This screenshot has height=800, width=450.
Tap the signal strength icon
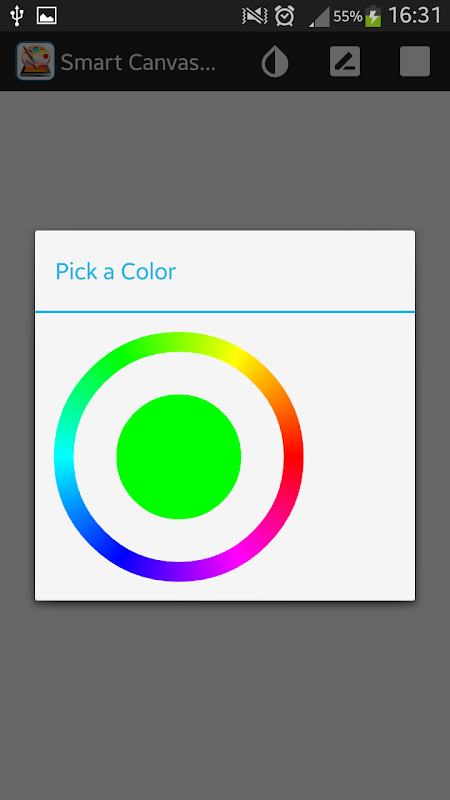pyautogui.click(x=319, y=17)
